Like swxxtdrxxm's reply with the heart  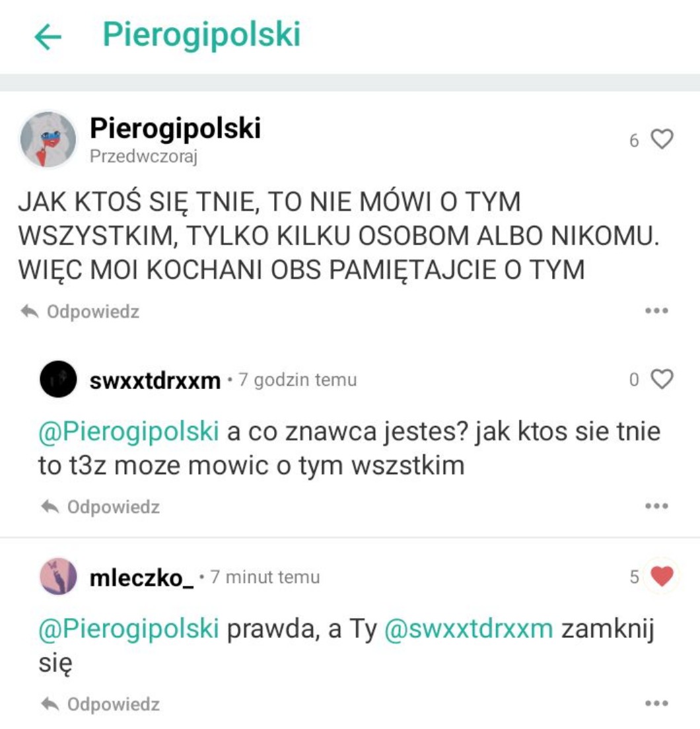click(x=662, y=379)
